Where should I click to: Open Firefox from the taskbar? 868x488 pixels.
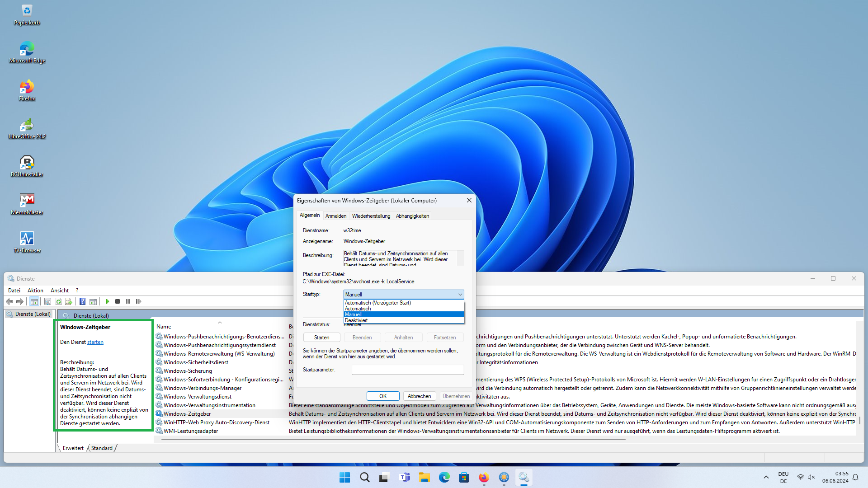[x=484, y=478]
